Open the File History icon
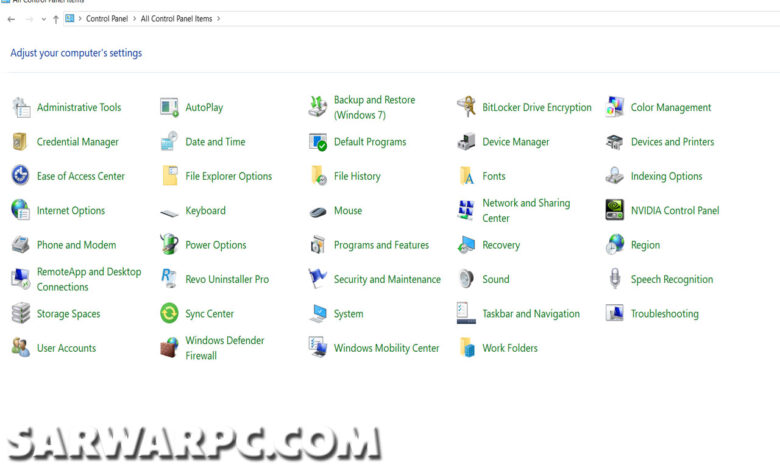780x470 pixels. tap(318, 176)
